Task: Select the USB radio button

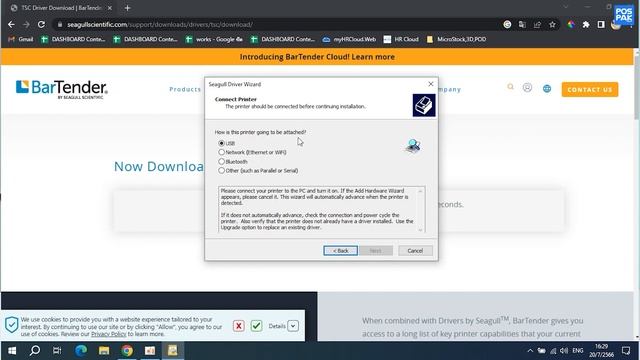Action: click(x=222, y=143)
